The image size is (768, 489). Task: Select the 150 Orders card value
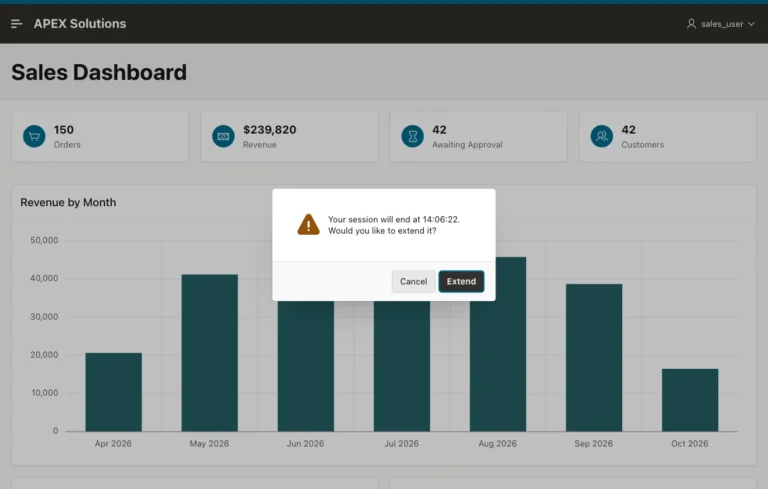coord(64,130)
